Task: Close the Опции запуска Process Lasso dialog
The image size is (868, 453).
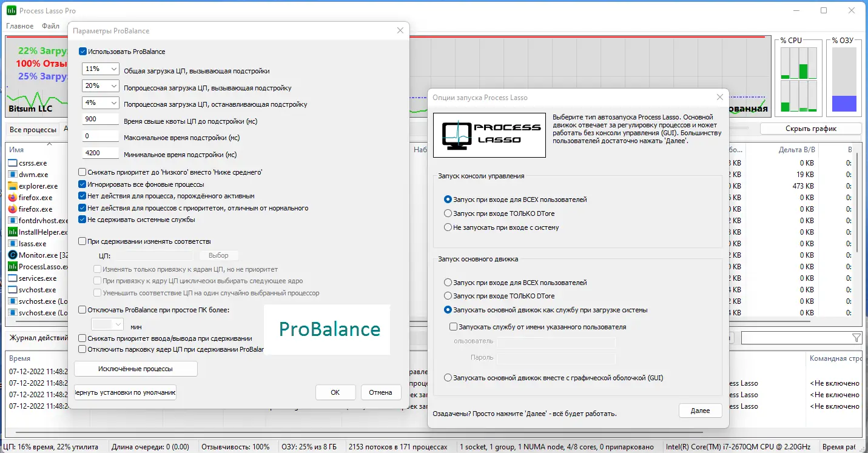Action: pyautogui.click(x=719, y=97)
